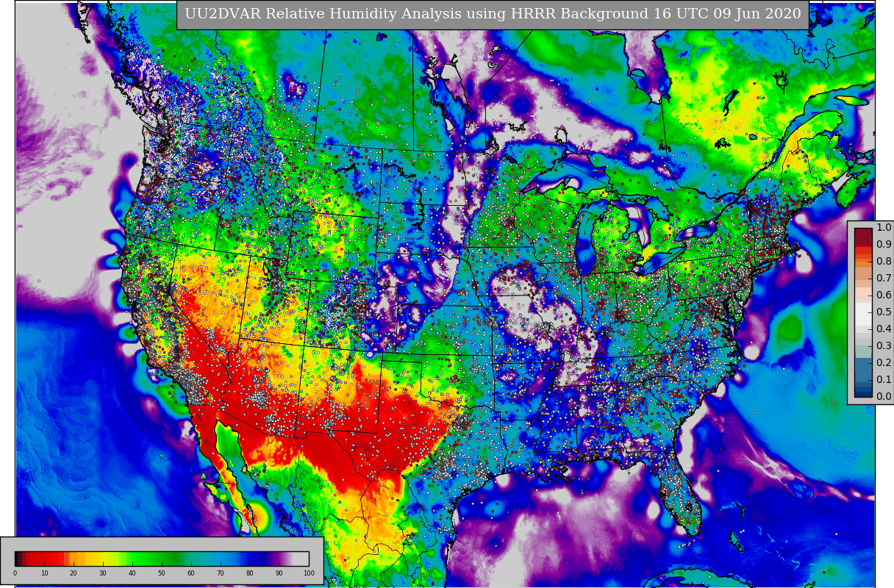894x588 pixels.
Task: Click the "20" tick label on the humidity bar
Action: (x=74, y=573)
